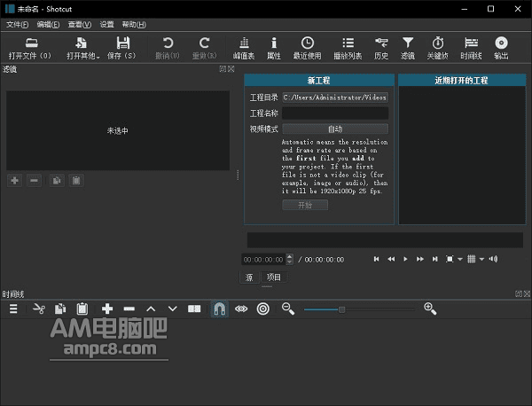This screenshot has width=532, height=406.
Task: Open the timeline hamburger menu
Action: coord(13,308)
